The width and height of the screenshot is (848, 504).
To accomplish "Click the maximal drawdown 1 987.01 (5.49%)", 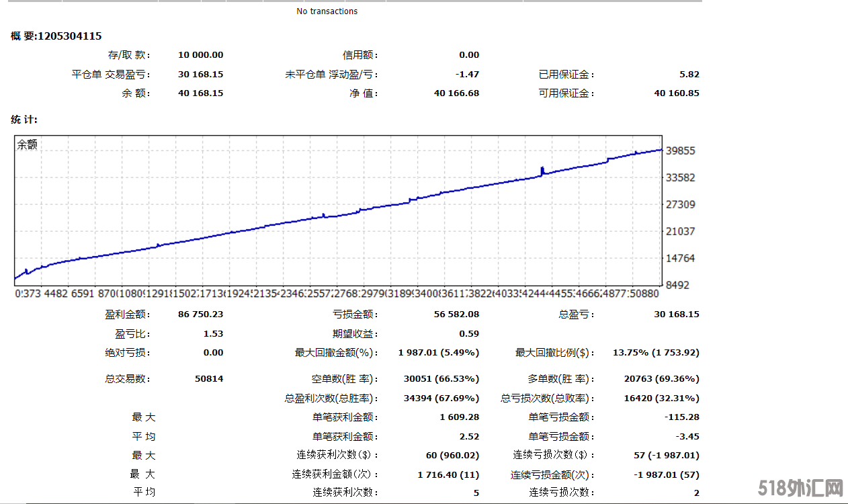I will click(439, 353).
